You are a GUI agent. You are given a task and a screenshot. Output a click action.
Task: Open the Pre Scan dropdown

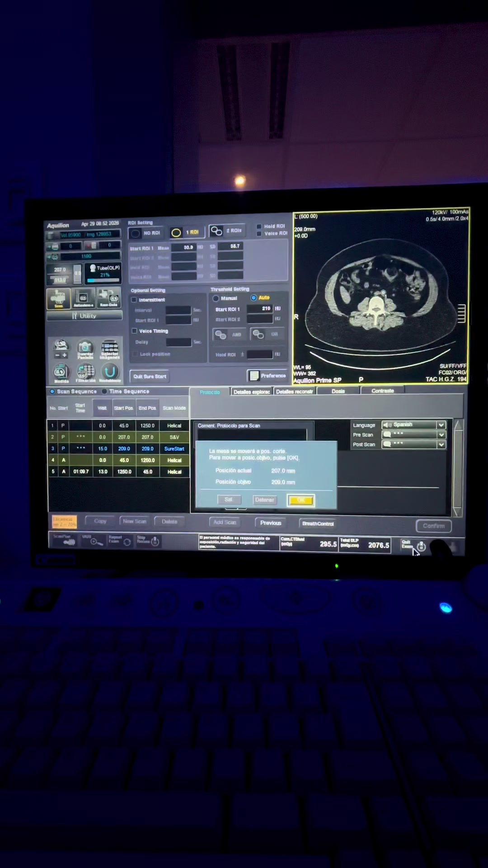click(441, 435)
